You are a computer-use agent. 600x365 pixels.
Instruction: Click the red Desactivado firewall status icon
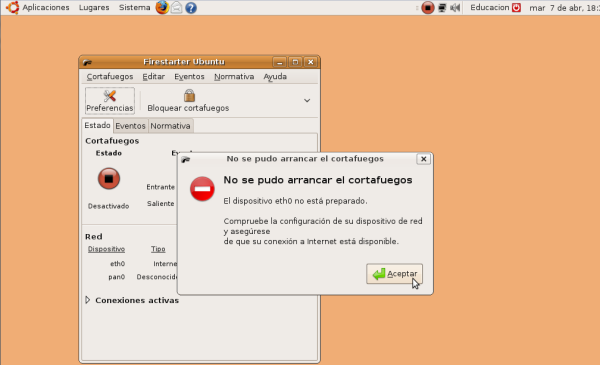109,179
